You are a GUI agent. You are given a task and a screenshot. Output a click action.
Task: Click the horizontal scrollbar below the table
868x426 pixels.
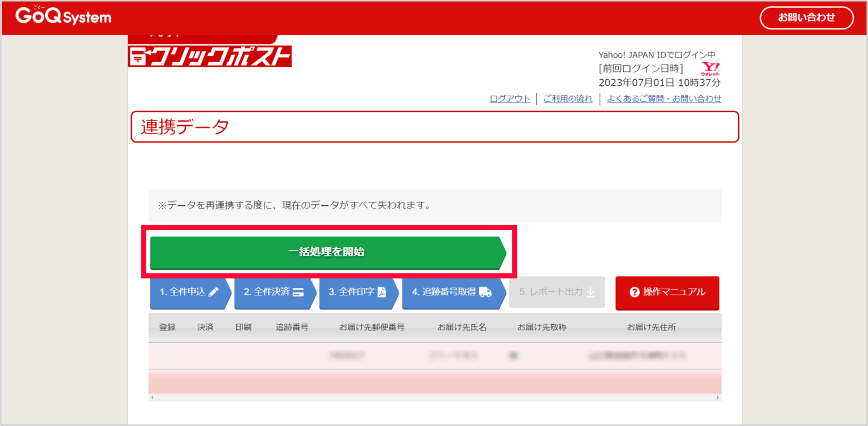[435, 398]
